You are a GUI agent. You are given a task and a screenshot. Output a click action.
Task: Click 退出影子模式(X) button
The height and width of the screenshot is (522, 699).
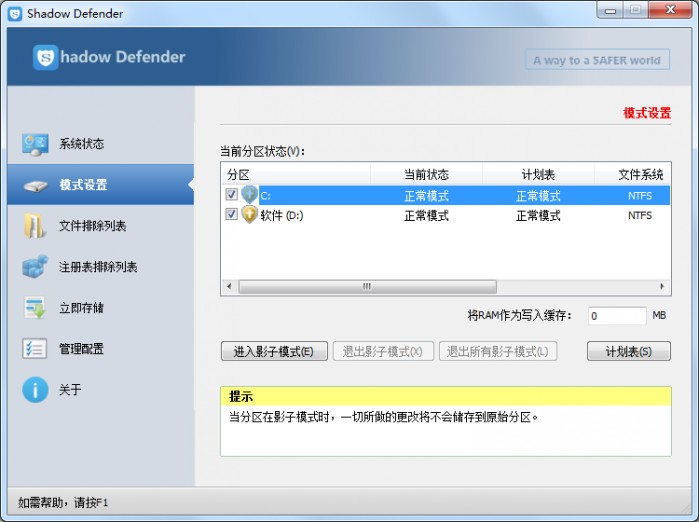coord(383,351)
